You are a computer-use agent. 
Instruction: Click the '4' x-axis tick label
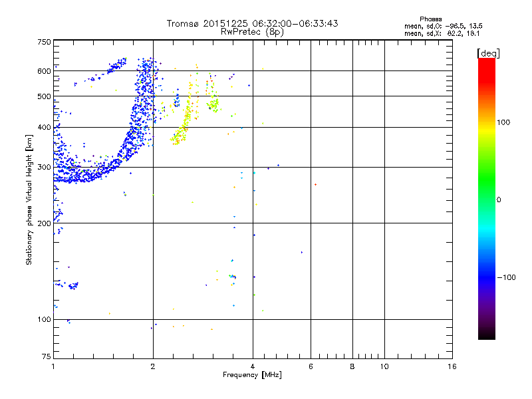[x=253, y=366]
